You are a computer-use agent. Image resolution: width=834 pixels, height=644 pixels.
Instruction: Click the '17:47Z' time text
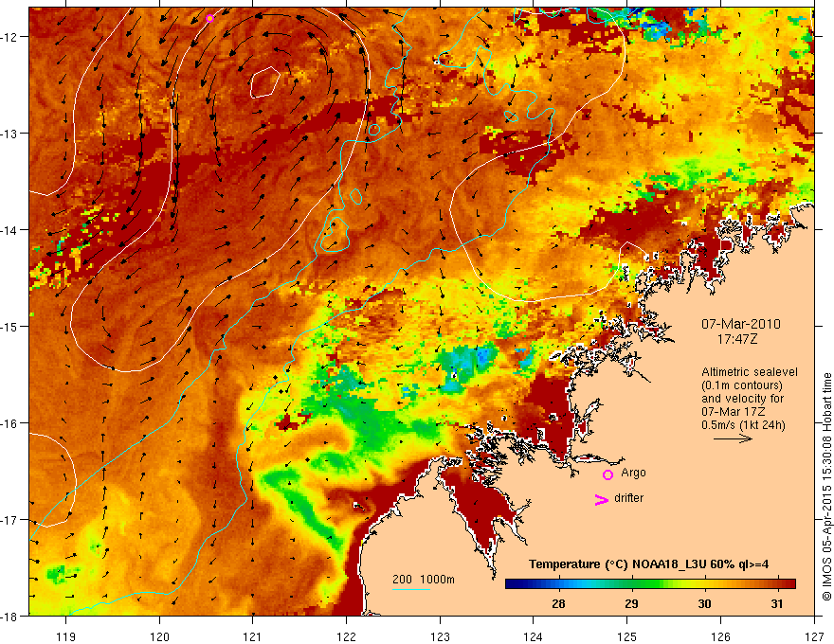[737, 339]
